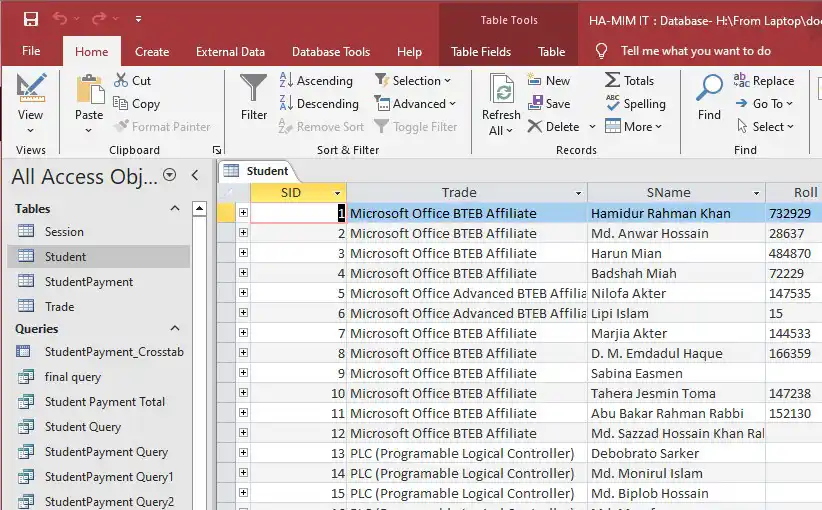Open SName column filter dropdown
Image resolution: width=822 pixels, height=510 pixels.
tap(756, 193)
